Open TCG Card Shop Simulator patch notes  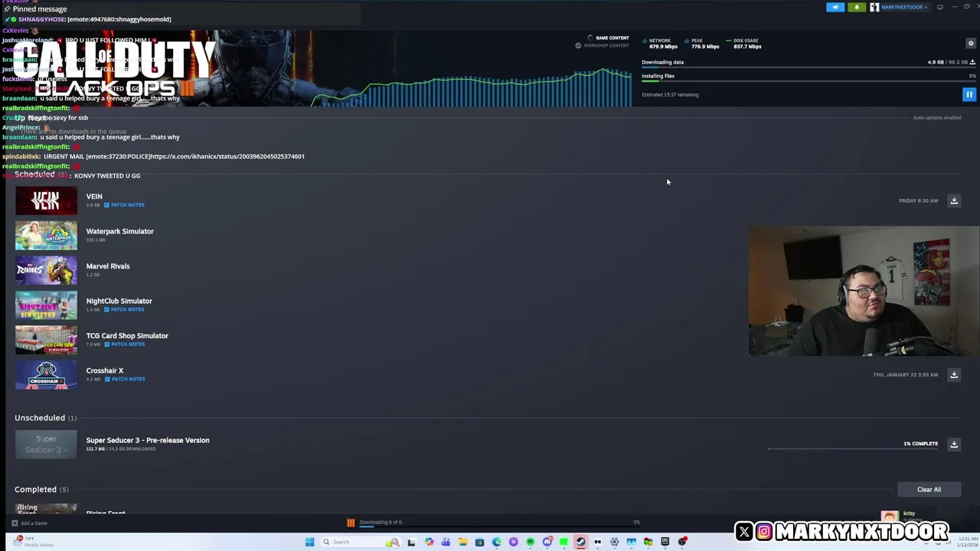pos(124,344)
